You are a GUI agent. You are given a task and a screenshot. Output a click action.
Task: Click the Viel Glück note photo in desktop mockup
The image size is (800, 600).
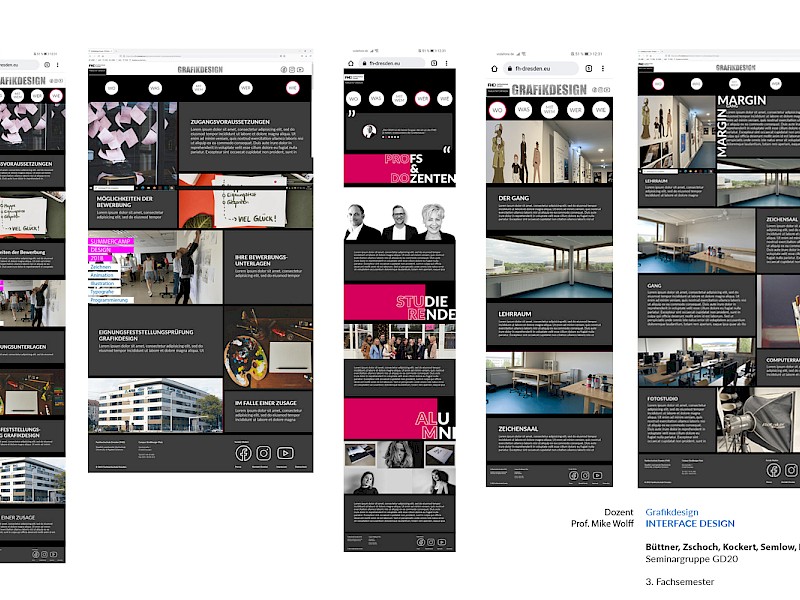click(x=245, y=201)
